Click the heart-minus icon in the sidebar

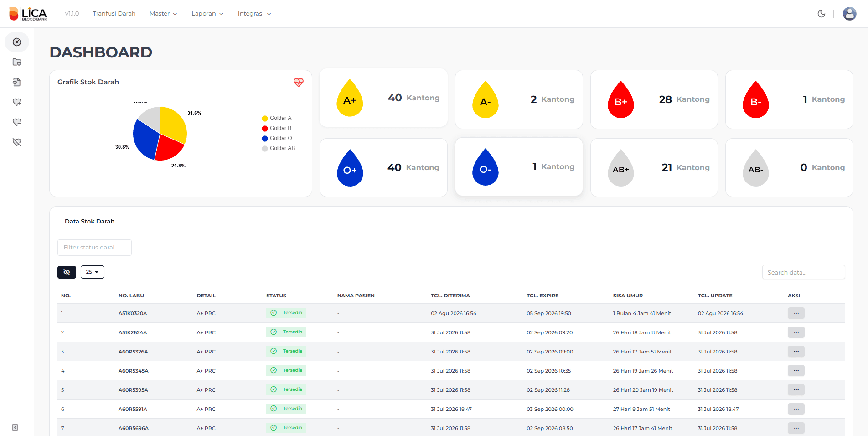(17, 122)
